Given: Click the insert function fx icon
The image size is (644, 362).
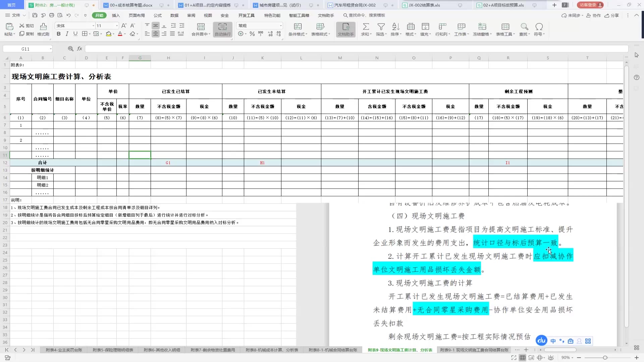Looking at the screenshot, I should click(79, 49).
